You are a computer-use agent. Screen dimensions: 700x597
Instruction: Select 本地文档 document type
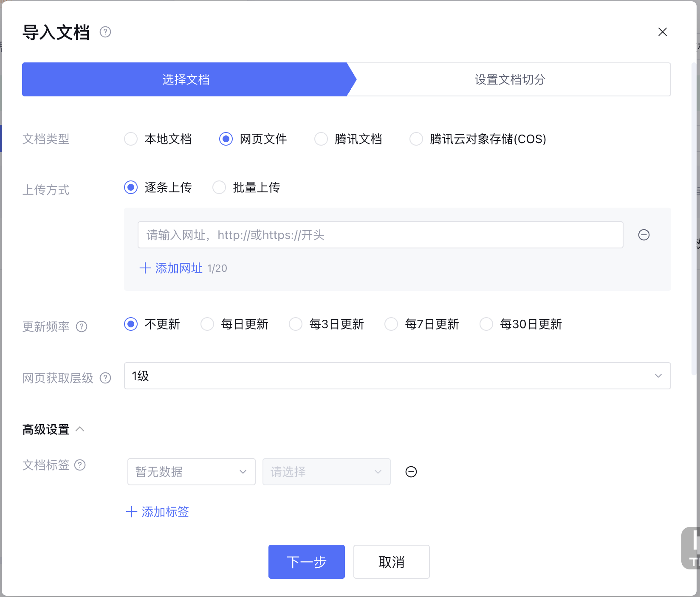click(x=131, y=139)
